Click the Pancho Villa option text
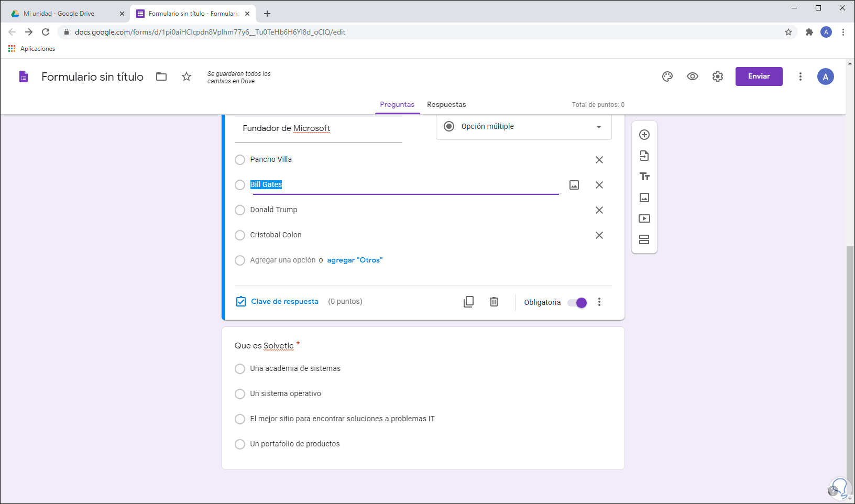855x504 pixels. click(x=271, y=160)
